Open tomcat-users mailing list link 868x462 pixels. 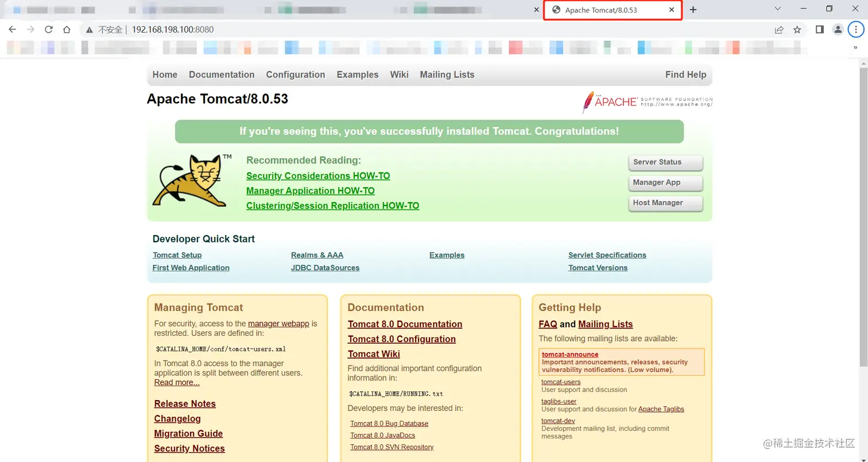point(561,382)
